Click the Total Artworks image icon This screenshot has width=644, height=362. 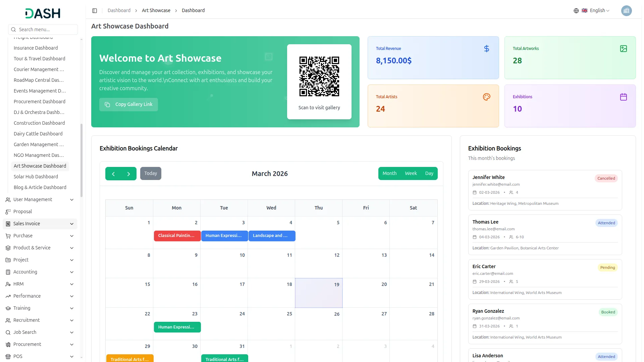623,49
